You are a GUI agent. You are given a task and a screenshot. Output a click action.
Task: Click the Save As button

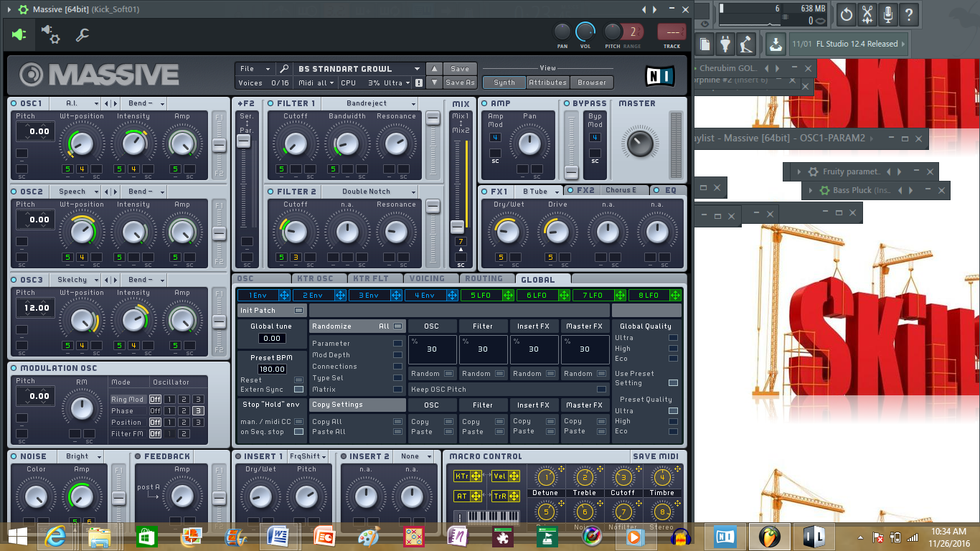tap(460, 83)
